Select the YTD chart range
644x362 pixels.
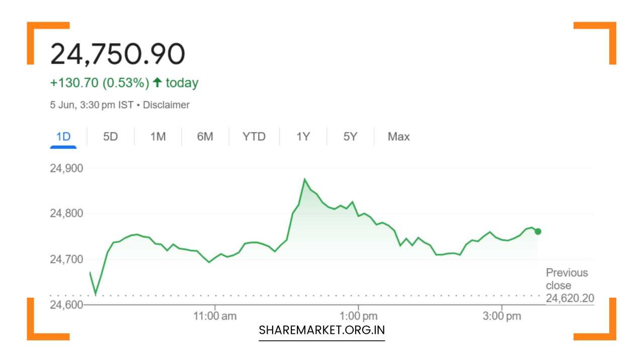point(254,136)
